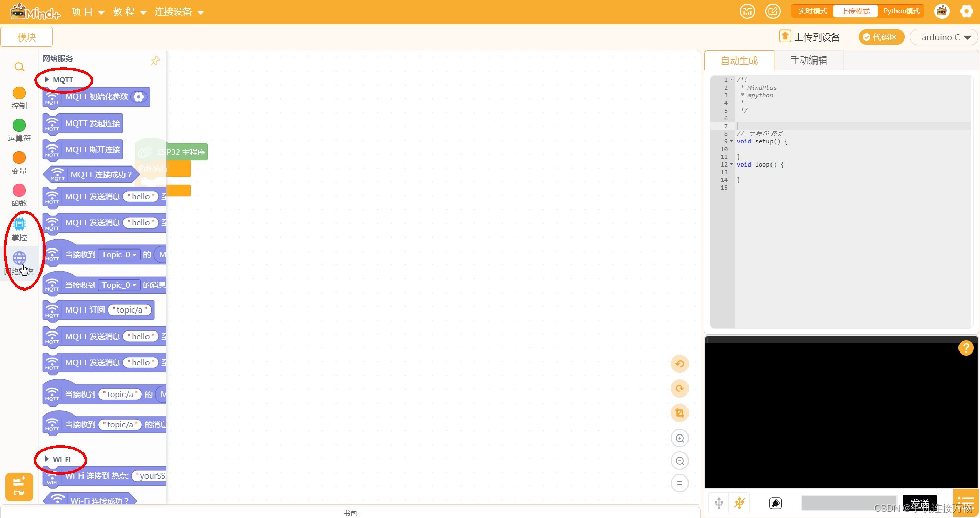Click the grey USB connect serial icon

pyautogui.click(x=719, y=503)
